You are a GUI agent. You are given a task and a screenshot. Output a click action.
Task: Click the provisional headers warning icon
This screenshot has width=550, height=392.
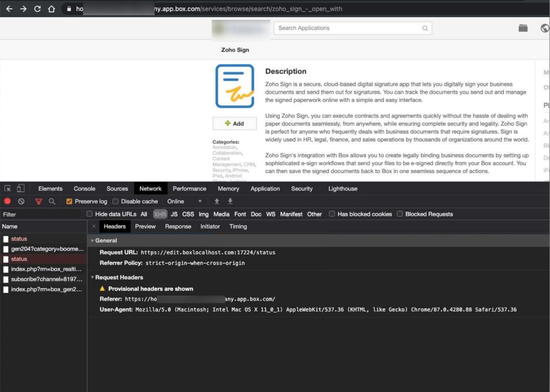click(x=102, y=289)
